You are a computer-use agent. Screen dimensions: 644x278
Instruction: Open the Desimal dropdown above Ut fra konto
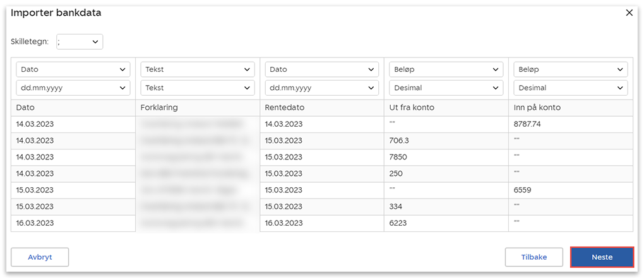[446, 88]
